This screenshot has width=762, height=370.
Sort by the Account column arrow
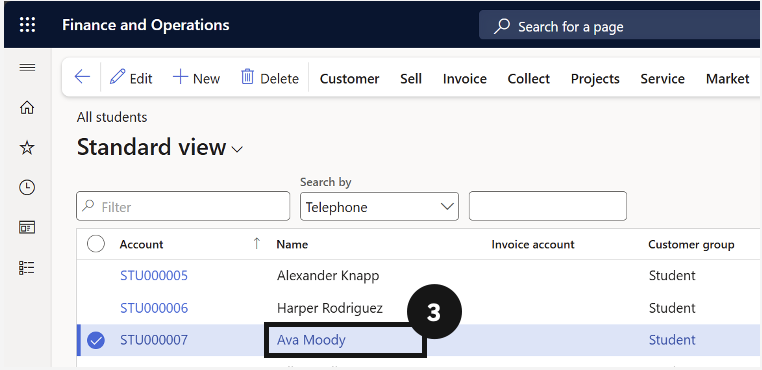click(257, 244)
